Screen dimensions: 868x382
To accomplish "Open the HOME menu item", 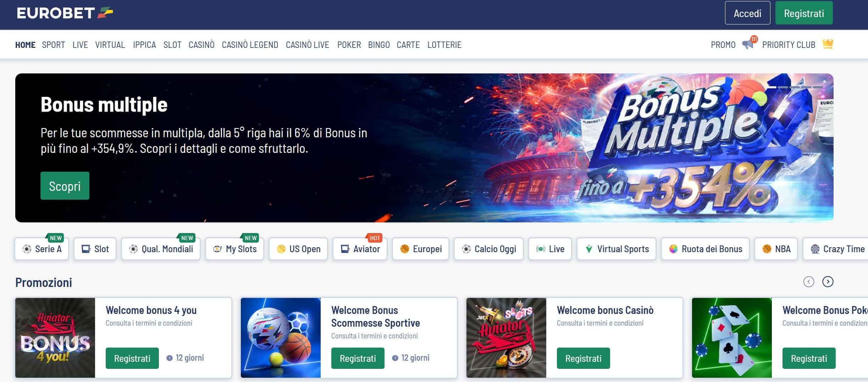I will (x=25, y=45).
